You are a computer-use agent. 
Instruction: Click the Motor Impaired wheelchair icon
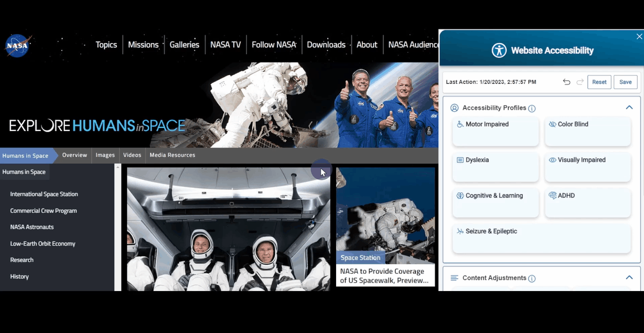point(460,124)
